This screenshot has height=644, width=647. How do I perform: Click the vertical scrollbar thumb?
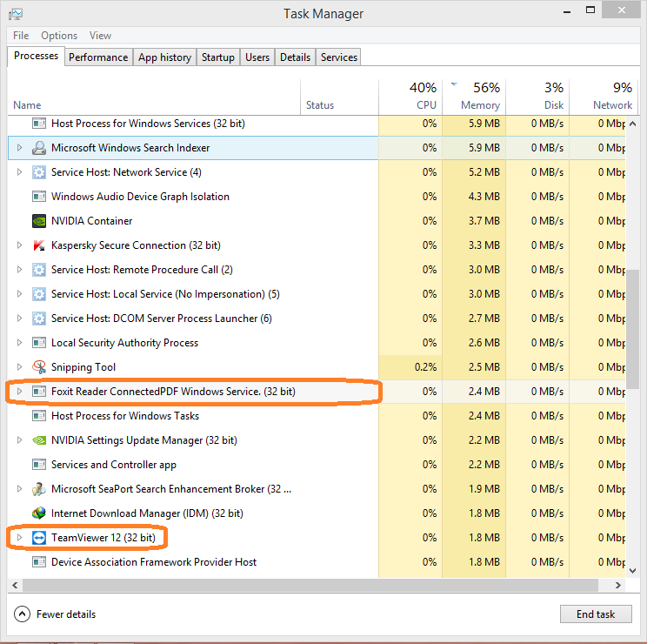(x=633, y=322)
